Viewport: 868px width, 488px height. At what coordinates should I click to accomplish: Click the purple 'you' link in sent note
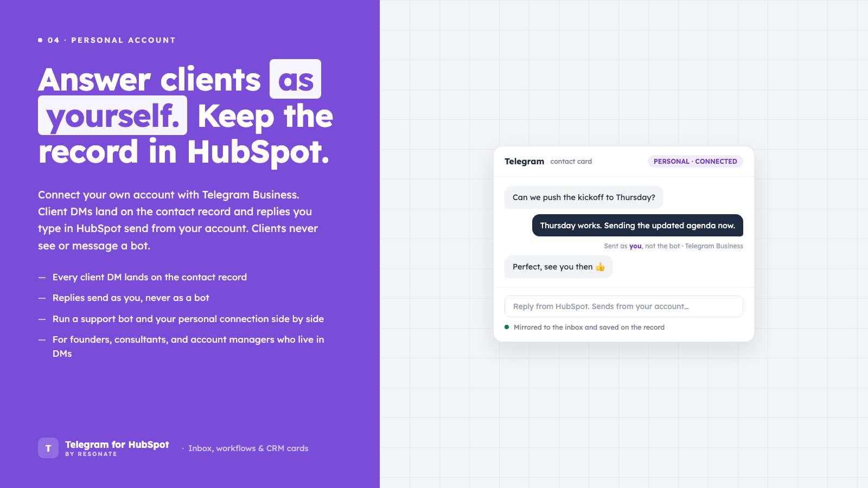click(635, 246)
